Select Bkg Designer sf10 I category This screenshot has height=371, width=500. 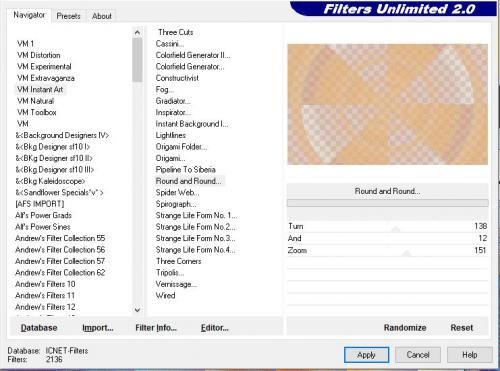(x=53, y=147)
